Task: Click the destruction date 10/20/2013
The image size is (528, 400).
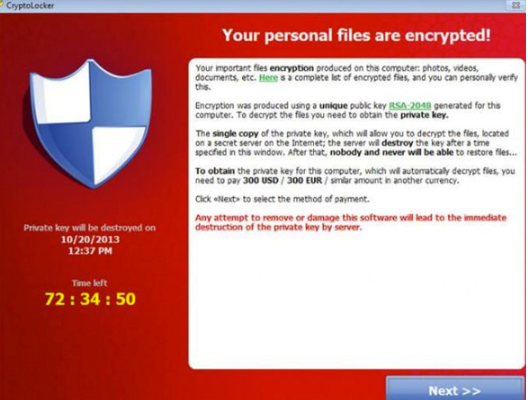Action: pyautogui.click(x=90, y=239)
